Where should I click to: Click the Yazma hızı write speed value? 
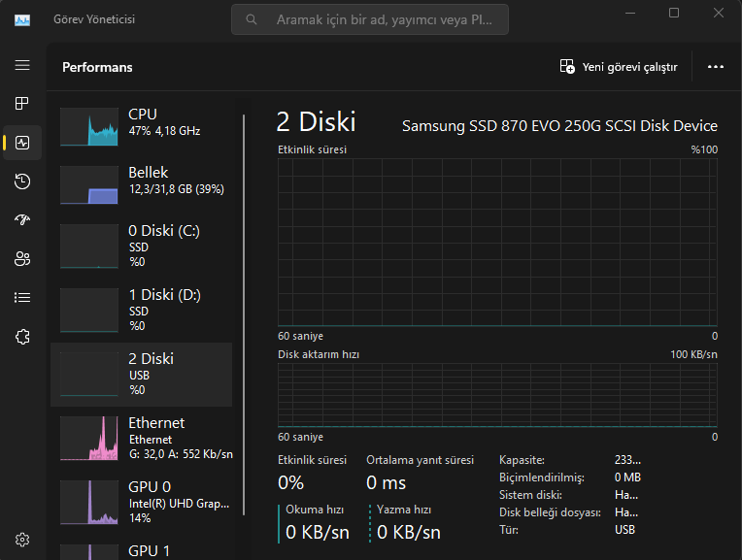(409, 532)
